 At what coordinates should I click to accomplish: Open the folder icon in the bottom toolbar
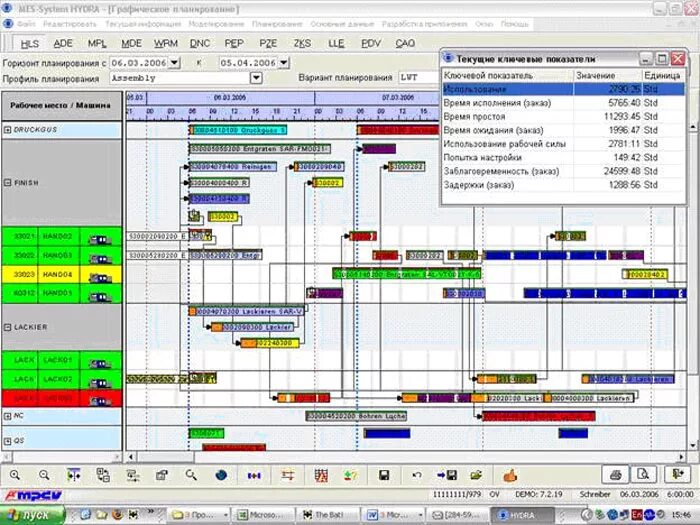coord(476,475)
